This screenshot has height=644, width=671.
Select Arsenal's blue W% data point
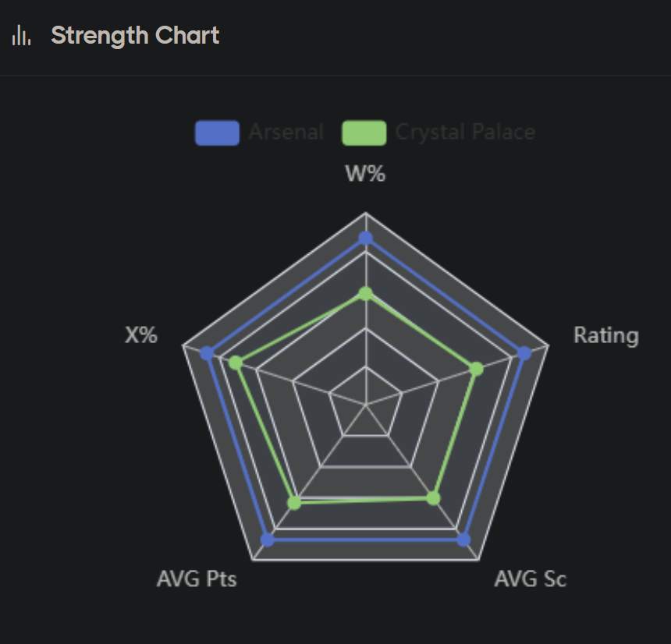pyautogui.click(x=365, y=238)
